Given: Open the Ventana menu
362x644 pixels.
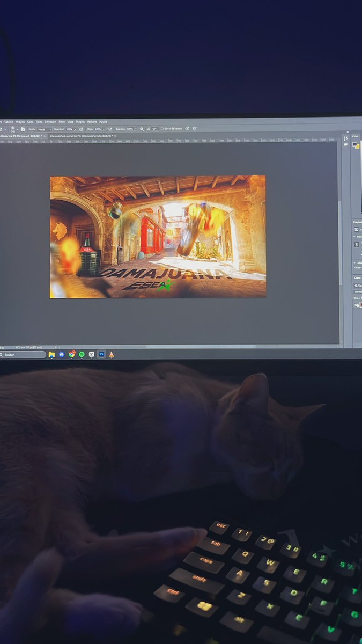Looking at the screenshot, I should coord(92,122).
